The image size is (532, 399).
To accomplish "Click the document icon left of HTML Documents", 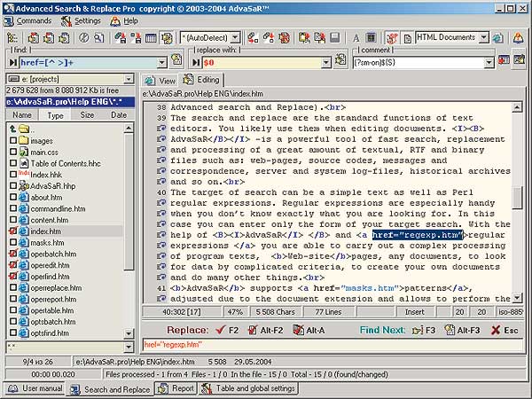I will [x=408, y=38].
